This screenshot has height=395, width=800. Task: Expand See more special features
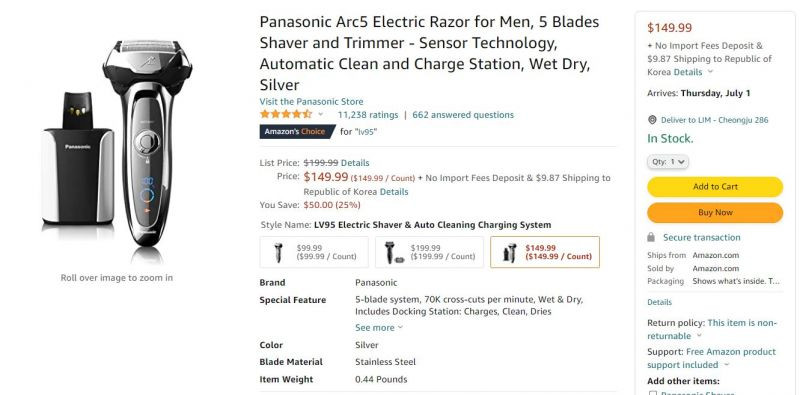click(x=379, y=328)
